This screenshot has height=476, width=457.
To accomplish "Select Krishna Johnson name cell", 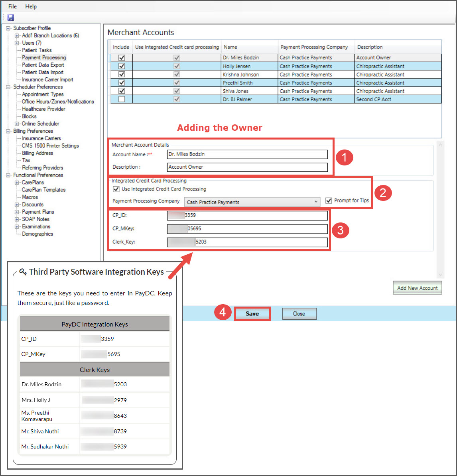I will 249,75.
